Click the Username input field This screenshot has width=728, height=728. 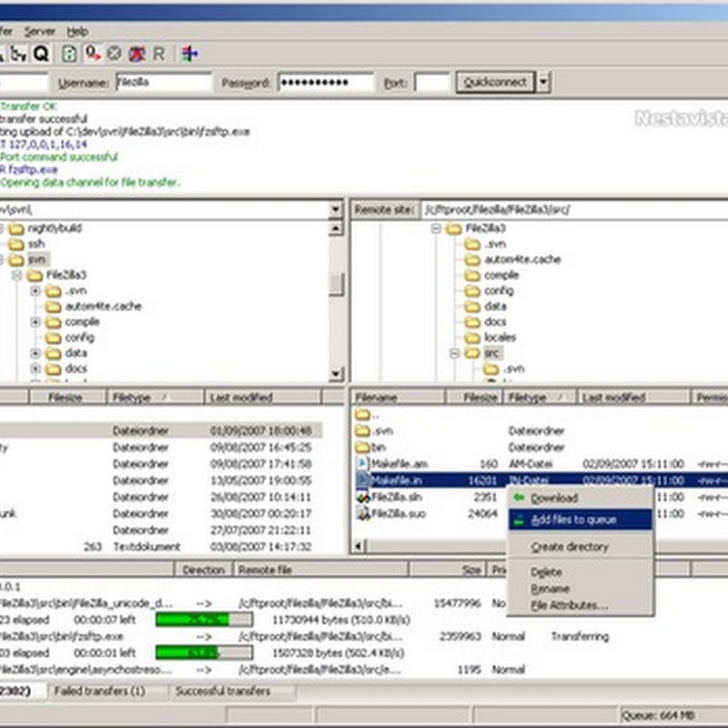pyautogui.click(x=163, y=83)
